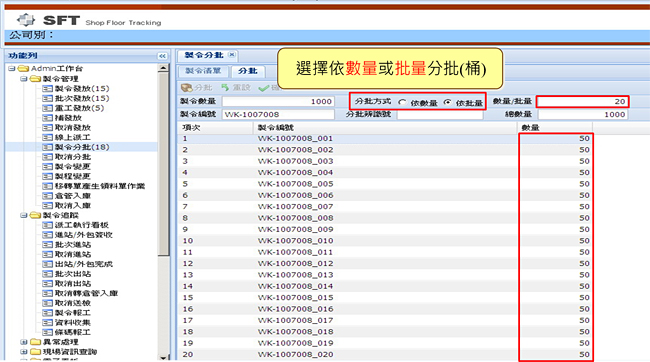Click the icon beside 取消出站

(x=48, y=283)
